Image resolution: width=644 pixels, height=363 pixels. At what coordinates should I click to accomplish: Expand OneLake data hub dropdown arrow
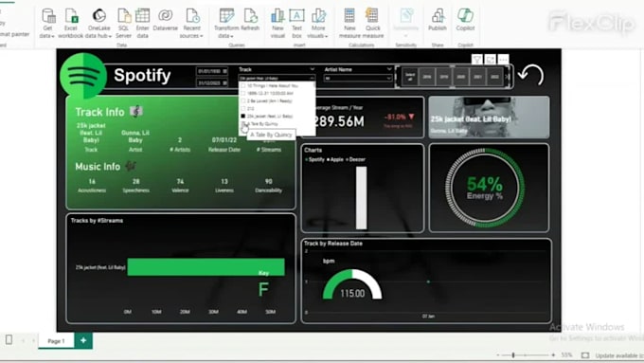click(x=110, y=36)
